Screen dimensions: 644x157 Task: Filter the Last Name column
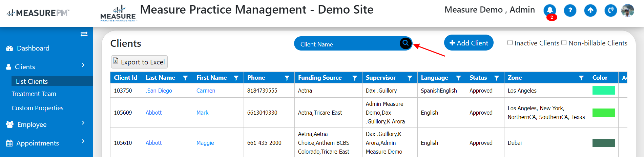click(185, 78)
